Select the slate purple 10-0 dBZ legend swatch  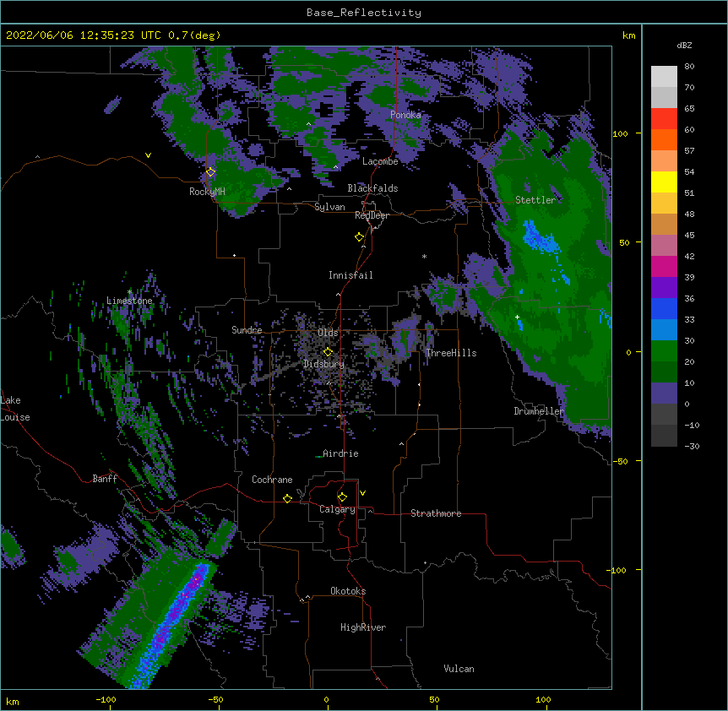(x=664, y=393)
